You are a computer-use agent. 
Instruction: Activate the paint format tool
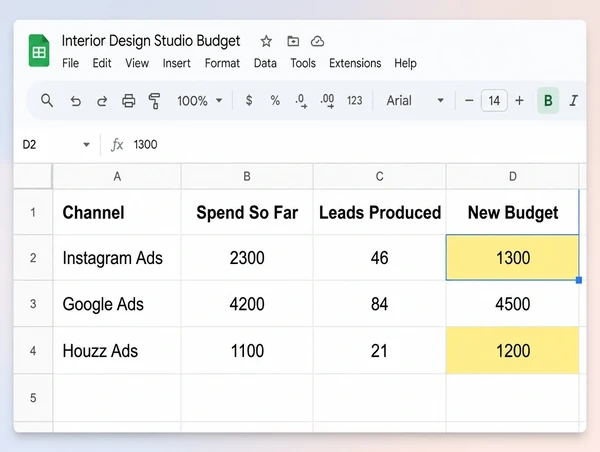154,101
